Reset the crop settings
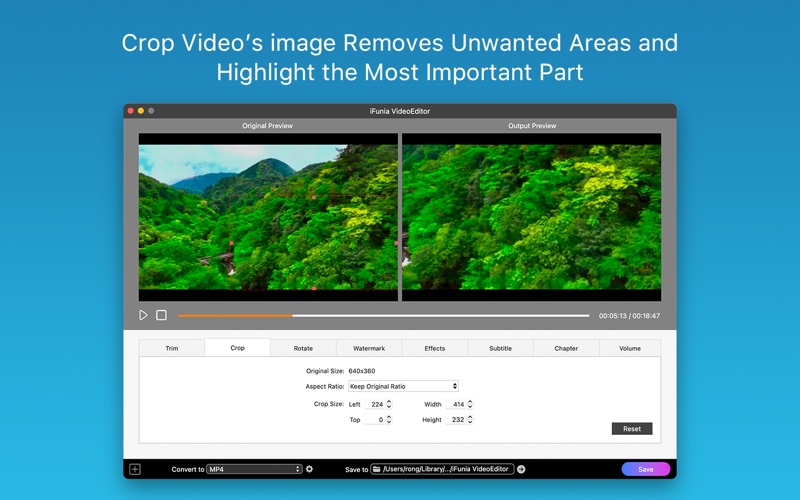800x500 pixels. tap(632, 429)
